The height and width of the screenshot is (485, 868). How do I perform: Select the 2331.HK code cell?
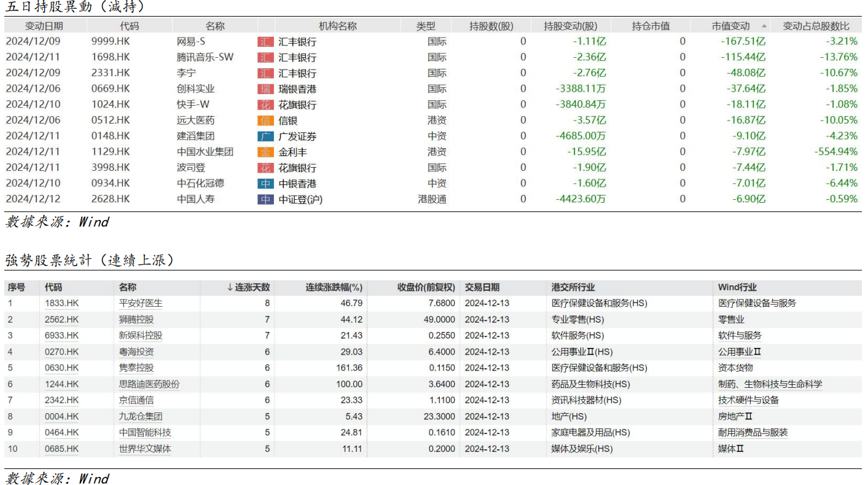coord(111,73)
